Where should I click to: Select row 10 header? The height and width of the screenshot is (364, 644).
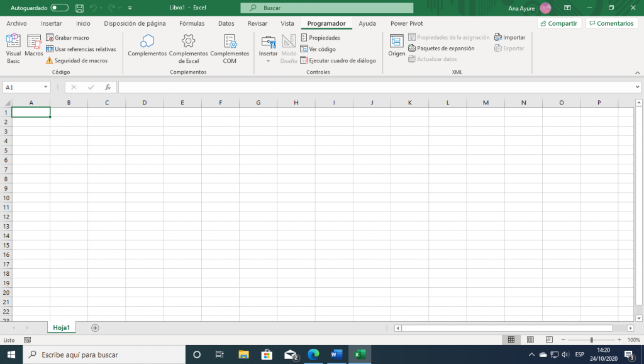click(x=6, y=198)
